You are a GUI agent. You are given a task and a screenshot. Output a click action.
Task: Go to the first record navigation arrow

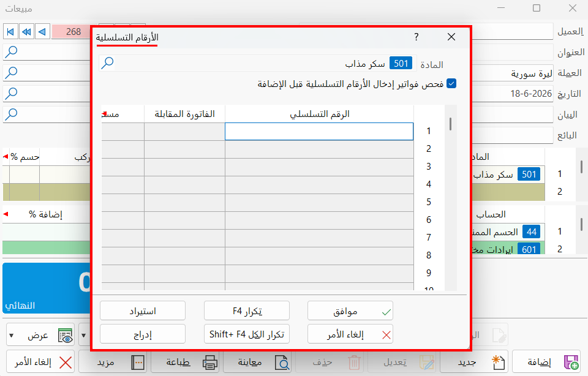(10, 32)
